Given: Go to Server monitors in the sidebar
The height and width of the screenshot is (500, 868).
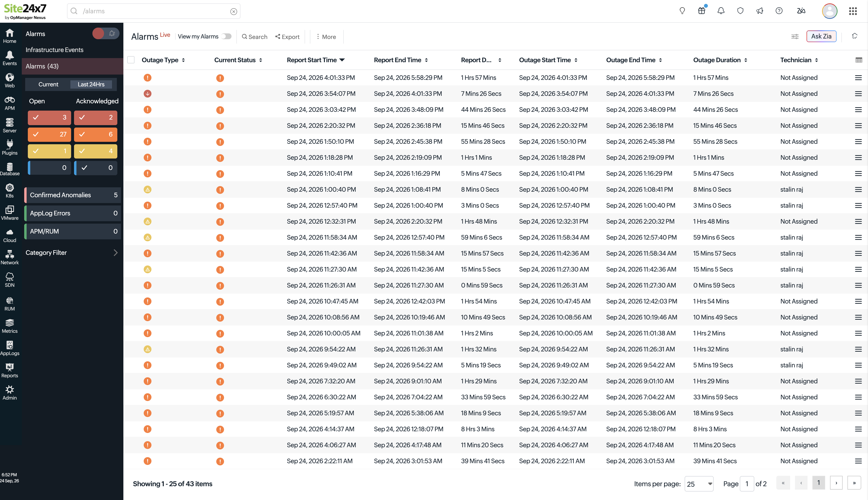Looking at the screenshot, I should coord(10,125).
